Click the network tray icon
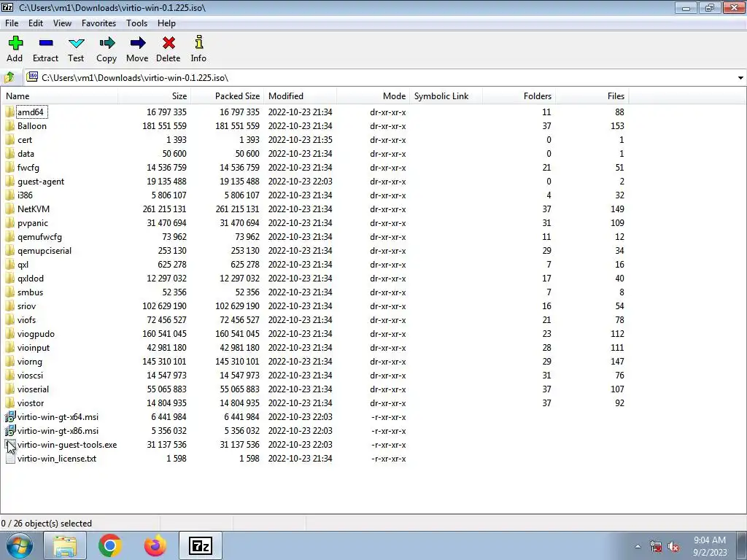This screenshot has height=560, width=747. point(656,546)
